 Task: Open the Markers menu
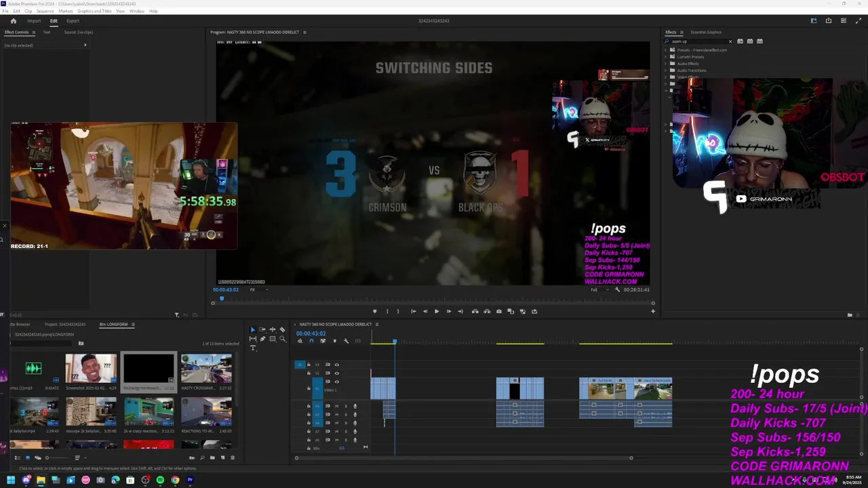point(66,11)
